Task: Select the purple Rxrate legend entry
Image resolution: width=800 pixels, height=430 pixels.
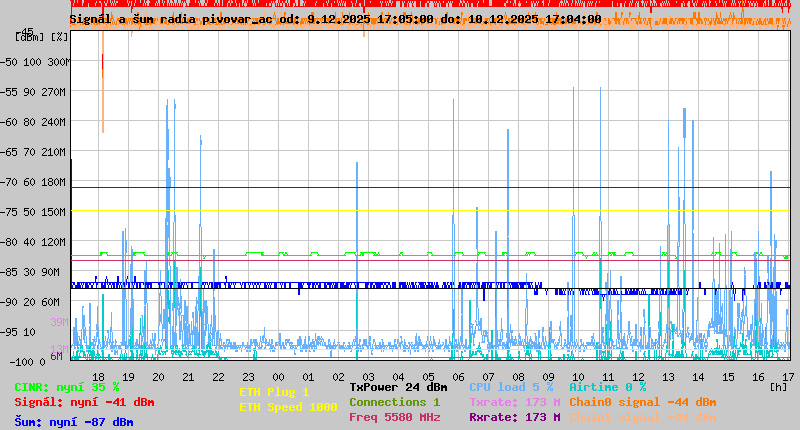Action: (x=514, y=417)
